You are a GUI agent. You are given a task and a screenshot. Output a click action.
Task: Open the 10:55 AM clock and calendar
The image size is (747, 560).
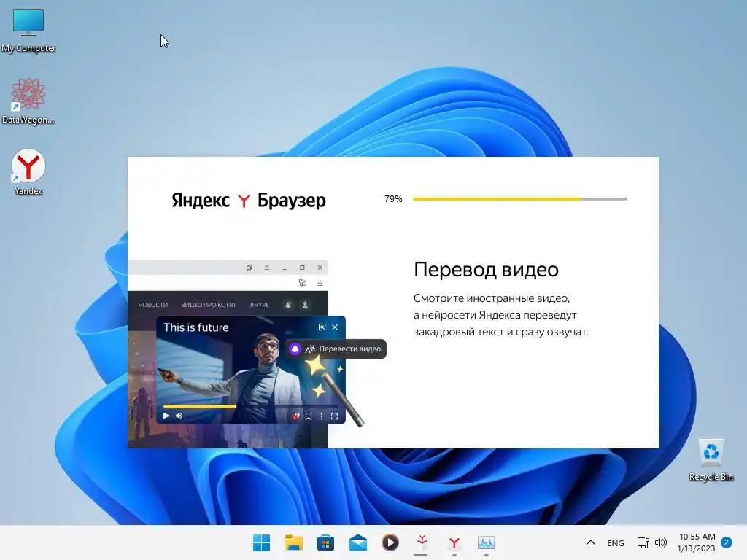pyautogui.click(x=696, y=542)
